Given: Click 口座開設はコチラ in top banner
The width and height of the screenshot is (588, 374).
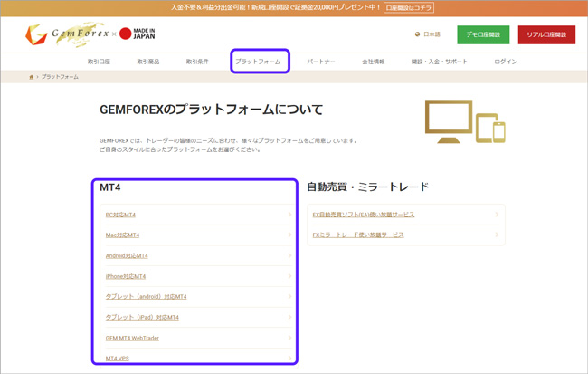Looking at the screenshot, I should [409, 7].
